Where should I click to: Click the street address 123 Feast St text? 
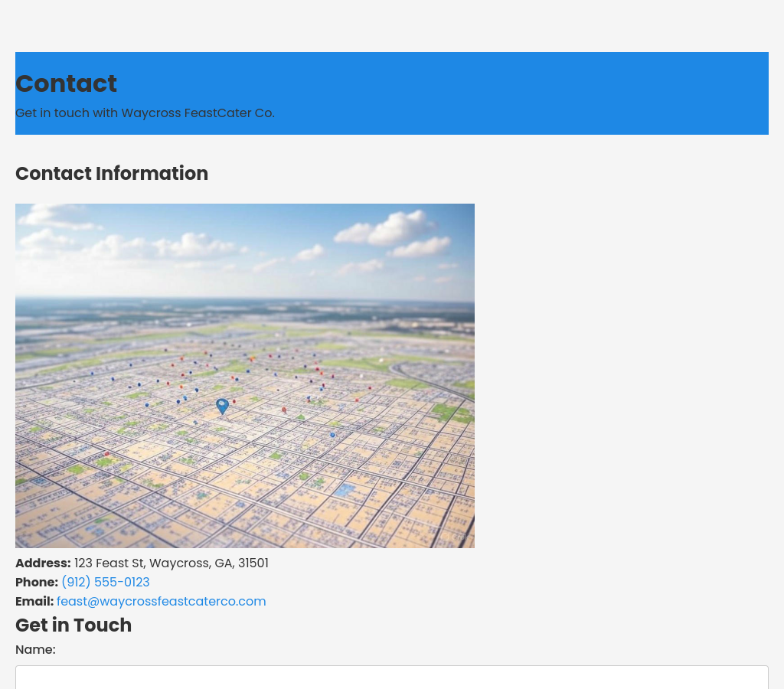pos(171,563)
